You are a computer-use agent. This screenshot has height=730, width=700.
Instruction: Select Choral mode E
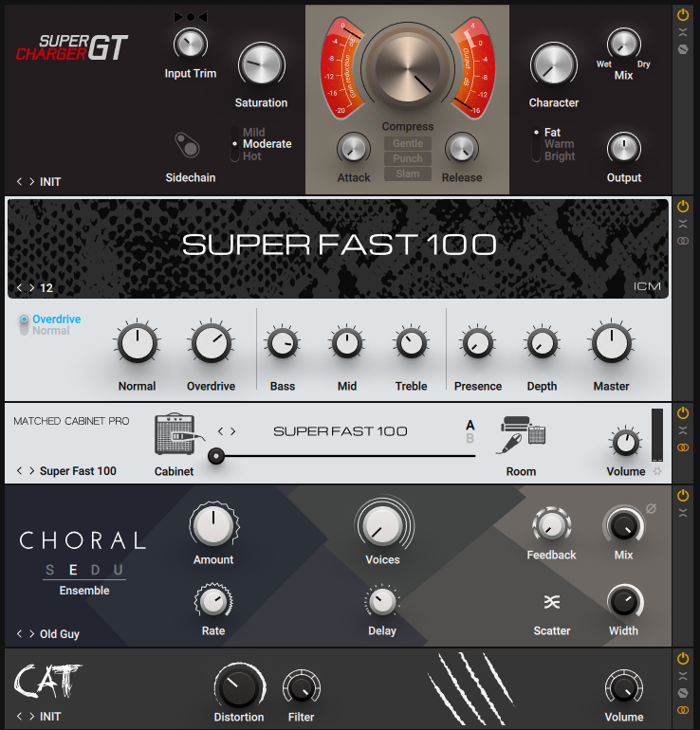click(73, 570)
